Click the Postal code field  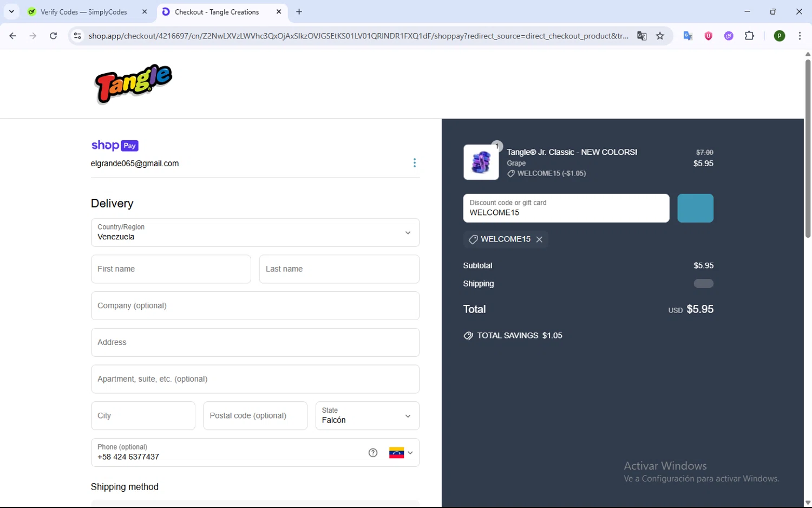[x=256, y=416]
